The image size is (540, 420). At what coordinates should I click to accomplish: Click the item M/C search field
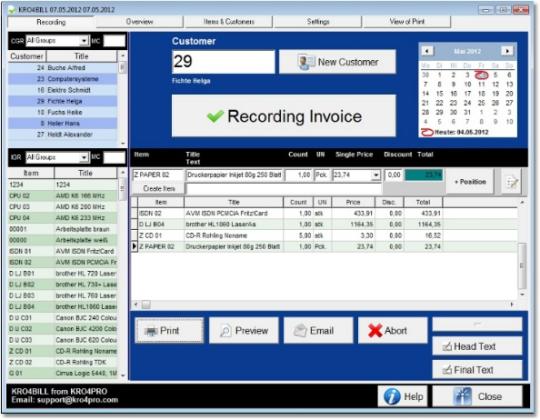point(115,158)
